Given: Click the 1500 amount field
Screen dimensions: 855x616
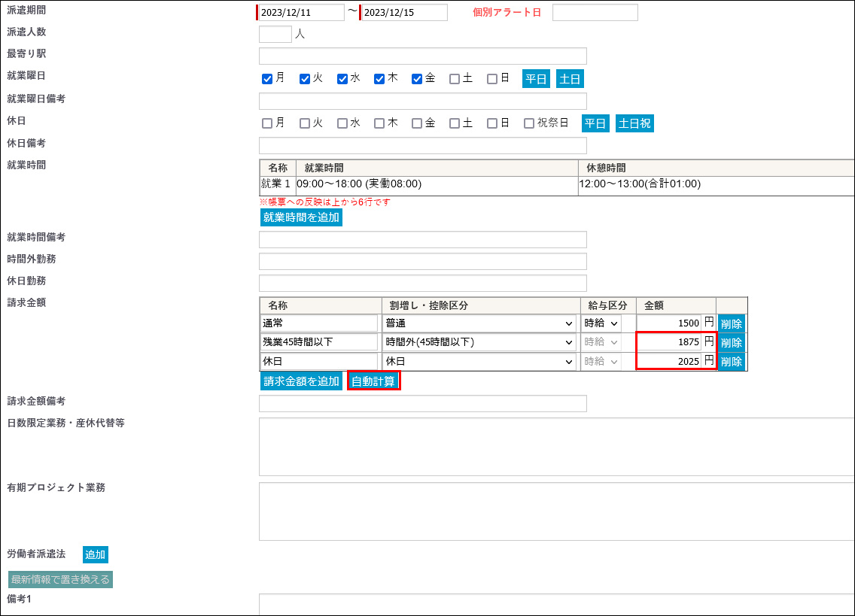Looking at the screenshot, I should click(x=669, y=323).
